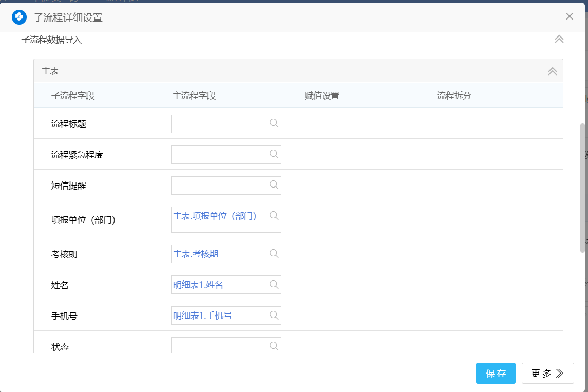Click the vertical scrollbar of the dialog
This screenshot has height=392, width=588.
[x=582, y=187]
